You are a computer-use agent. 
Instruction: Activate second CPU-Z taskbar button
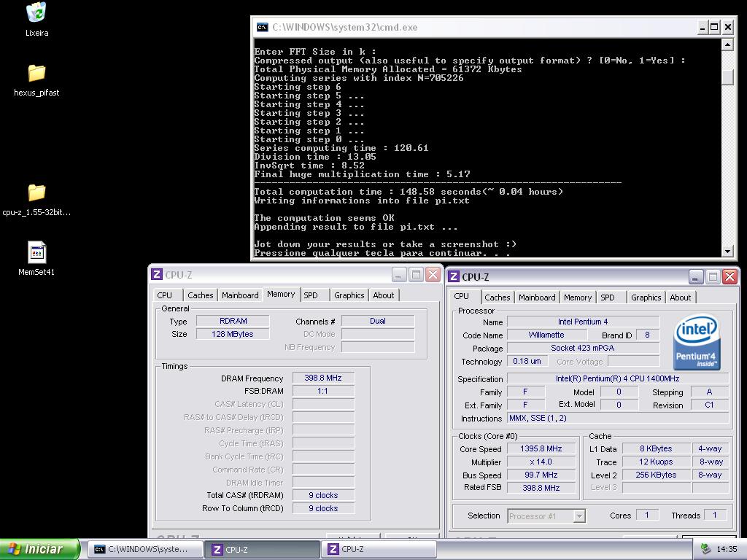pyautogui.click(x=379, y=549)
